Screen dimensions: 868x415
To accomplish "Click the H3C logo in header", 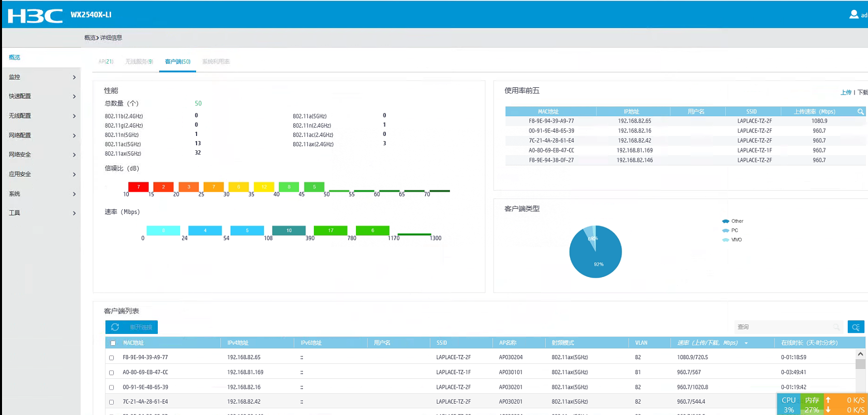I will pos(35,16).
